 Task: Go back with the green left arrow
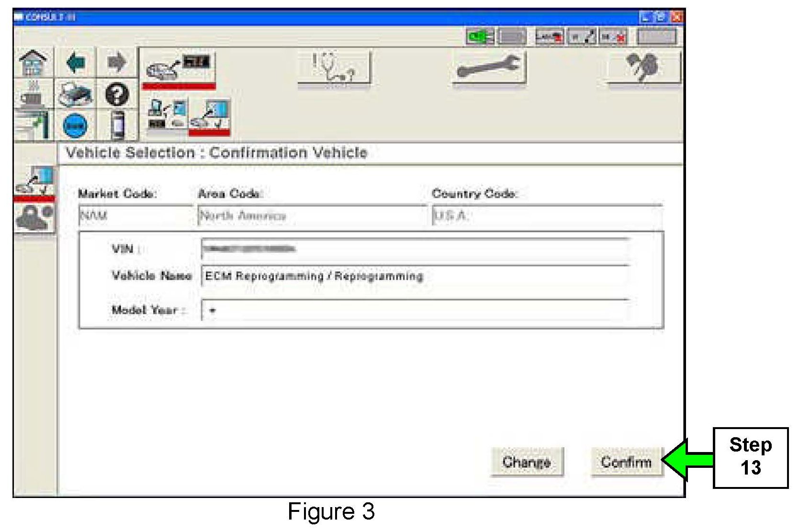[76, 63]
